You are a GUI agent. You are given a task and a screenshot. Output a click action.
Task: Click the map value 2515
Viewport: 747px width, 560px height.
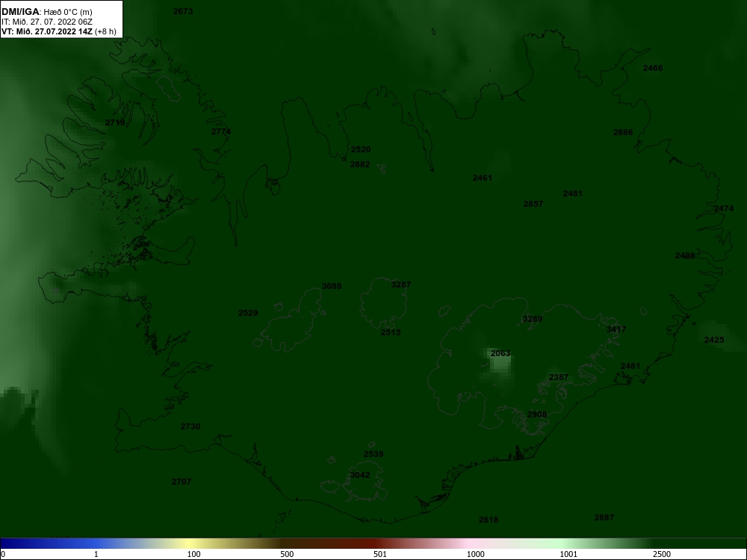[x=391, y=332]
